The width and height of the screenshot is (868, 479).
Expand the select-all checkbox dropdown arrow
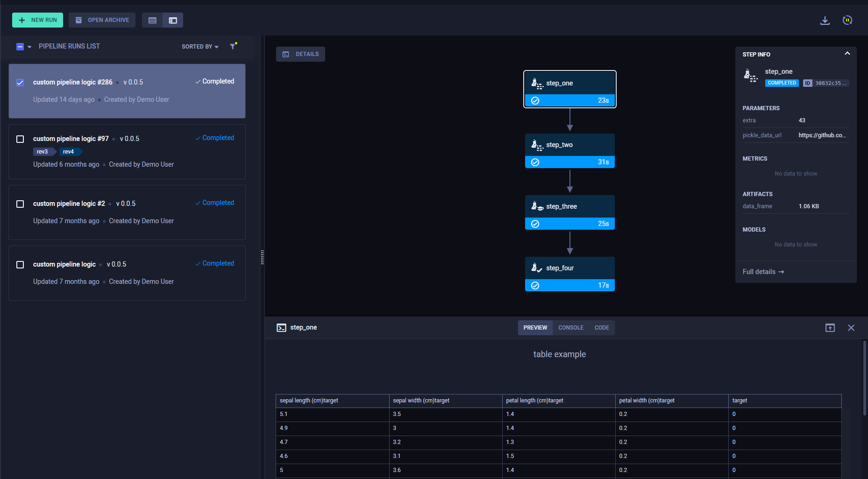(x=29, y=47)
